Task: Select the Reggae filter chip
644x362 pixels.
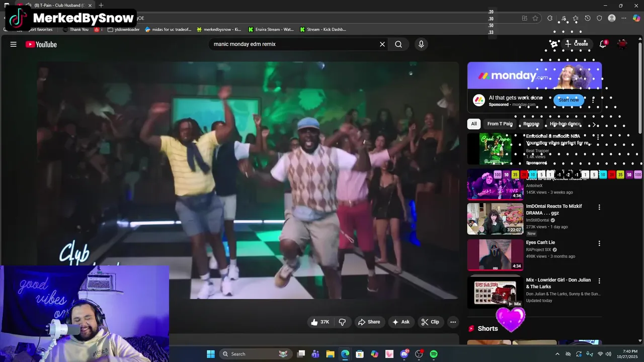Action: (531, 124)
